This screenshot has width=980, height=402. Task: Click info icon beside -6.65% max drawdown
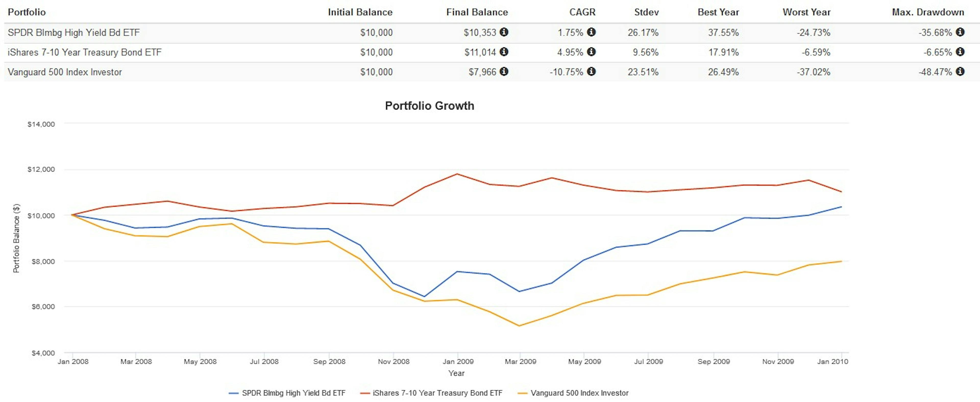960,52
